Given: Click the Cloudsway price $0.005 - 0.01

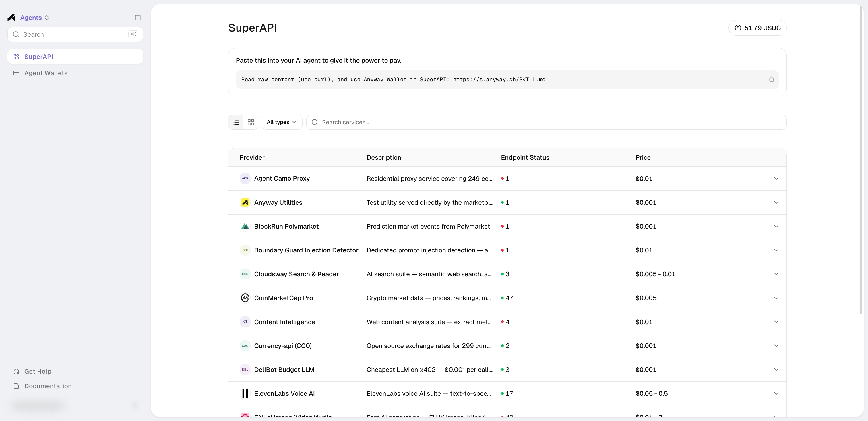Looking at the screenshot, I should [655, 274].
